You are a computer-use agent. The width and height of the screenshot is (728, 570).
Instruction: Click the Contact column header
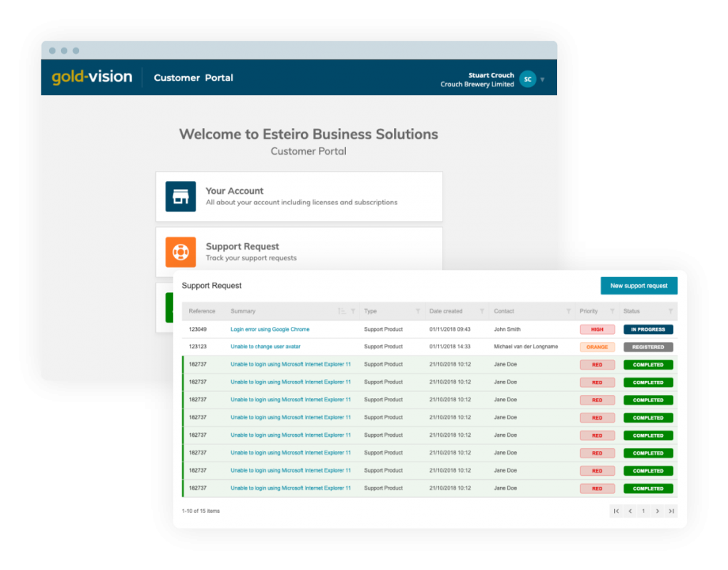[x=504, y=311]
